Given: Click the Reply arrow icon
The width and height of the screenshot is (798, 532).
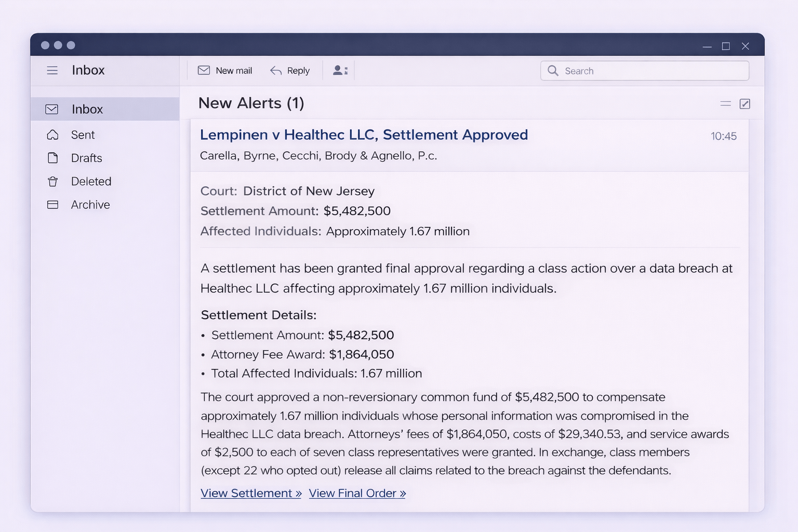Looking at the screenshot, I should [x=276, y=71].
